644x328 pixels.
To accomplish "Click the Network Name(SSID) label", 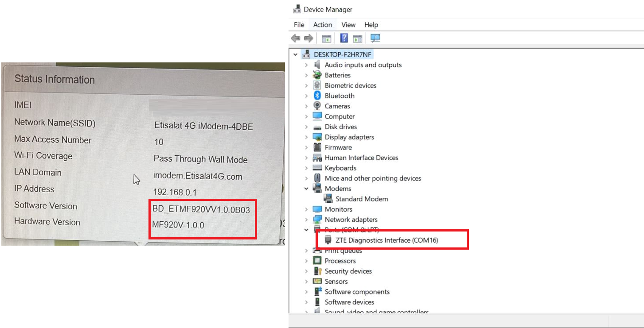I will [x=55, y=123].
